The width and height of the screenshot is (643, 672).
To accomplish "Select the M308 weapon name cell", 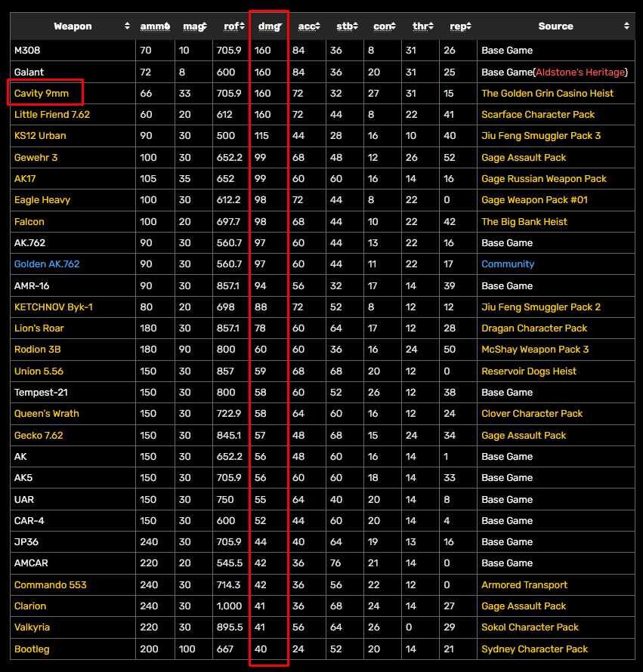I will click(73, 51).
